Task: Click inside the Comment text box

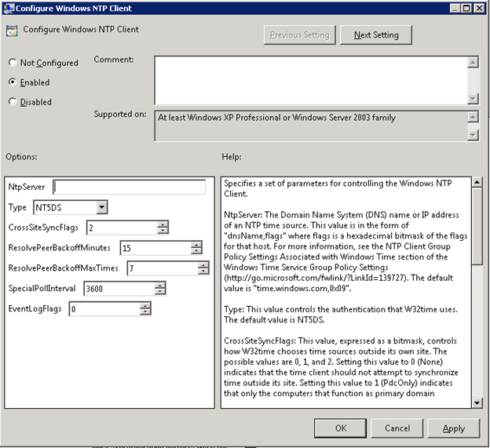Action: (x=311, y=80)
